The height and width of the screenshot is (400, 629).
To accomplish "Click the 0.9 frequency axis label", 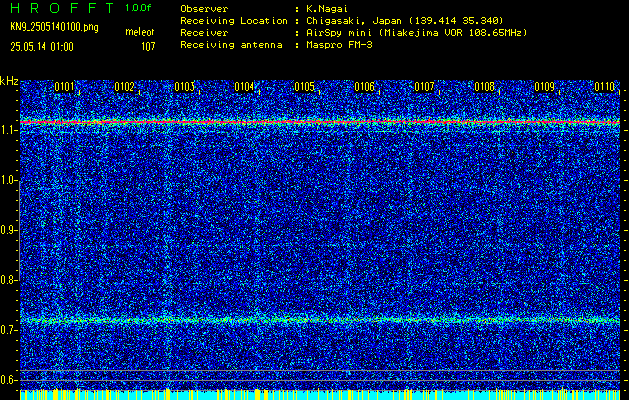I will pos(8,230).
